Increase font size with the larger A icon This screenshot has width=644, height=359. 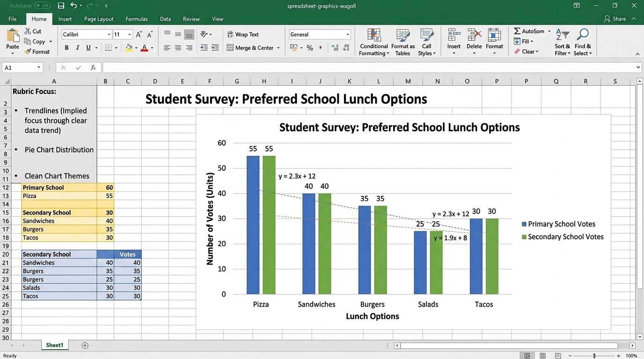(139, 35)
